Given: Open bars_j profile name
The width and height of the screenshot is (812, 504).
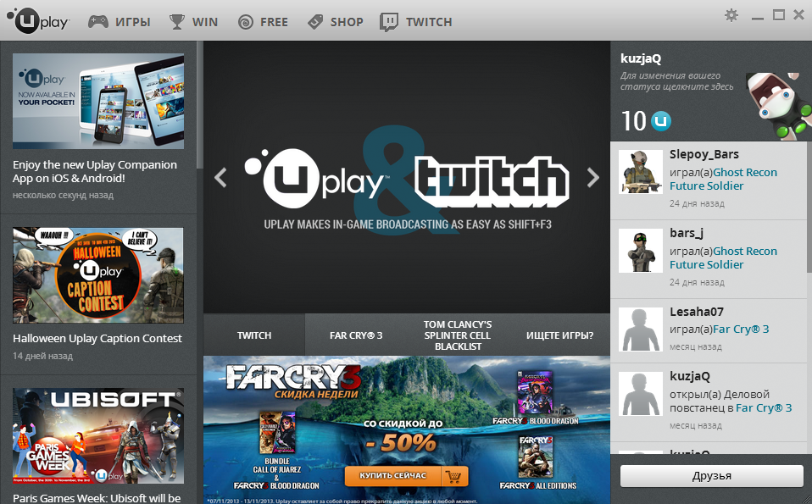Looking at the screenshot, I should [x=687, y=234].
